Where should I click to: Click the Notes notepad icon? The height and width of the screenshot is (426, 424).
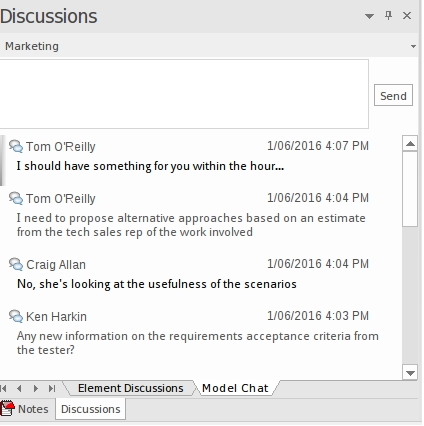7,409
